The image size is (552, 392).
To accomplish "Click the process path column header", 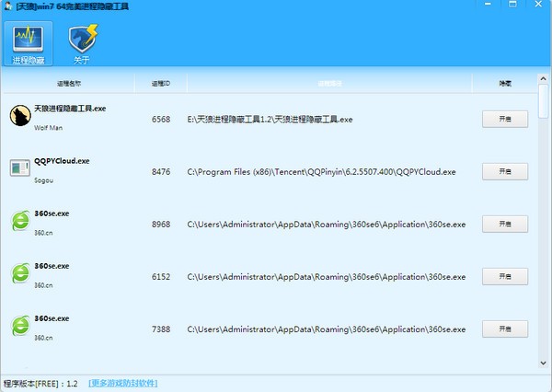I will [x=329, y=84].
